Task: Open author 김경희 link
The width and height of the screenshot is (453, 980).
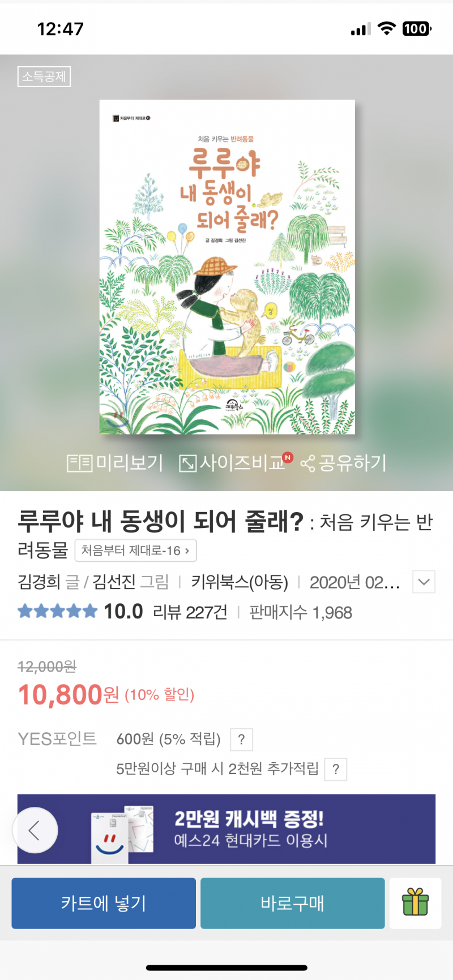Action: click(x=39, y=582)
